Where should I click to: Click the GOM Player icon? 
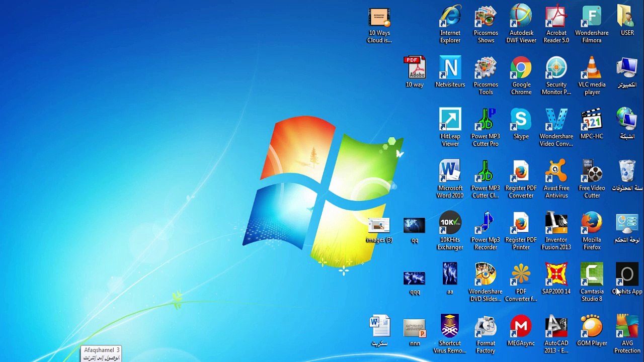tap(592, 330)
